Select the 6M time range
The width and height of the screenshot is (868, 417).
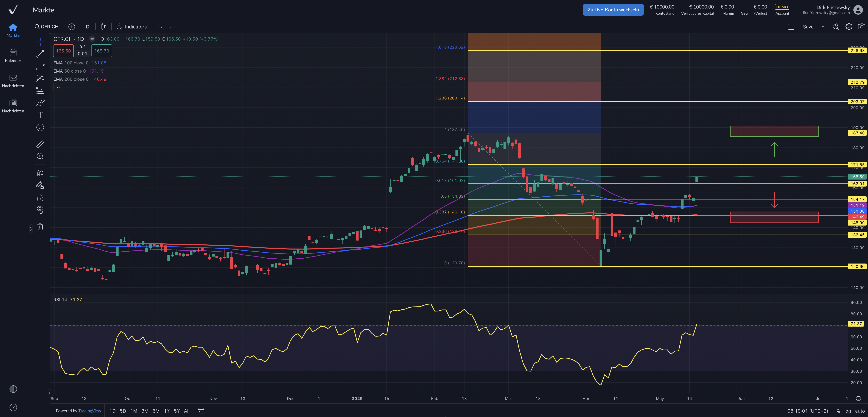click(156, 411)
